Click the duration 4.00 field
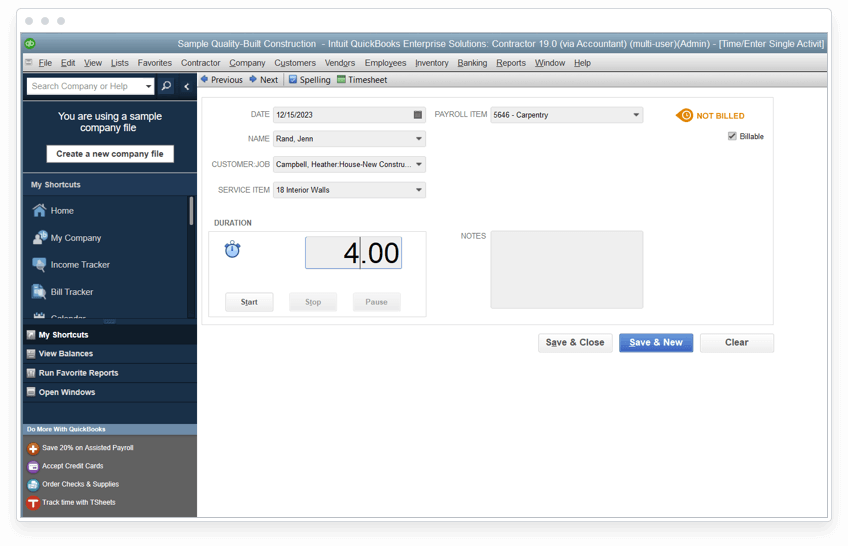 (353, 252)
